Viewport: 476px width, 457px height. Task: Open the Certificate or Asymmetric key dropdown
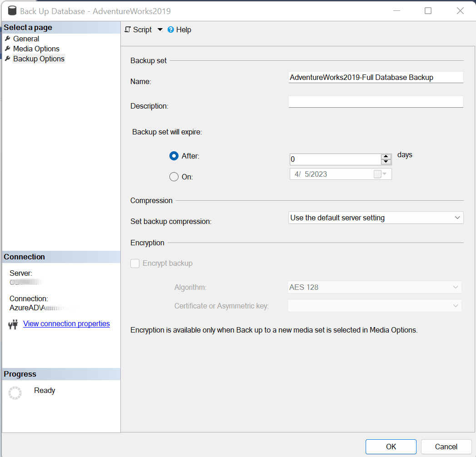tap(375, 306)
